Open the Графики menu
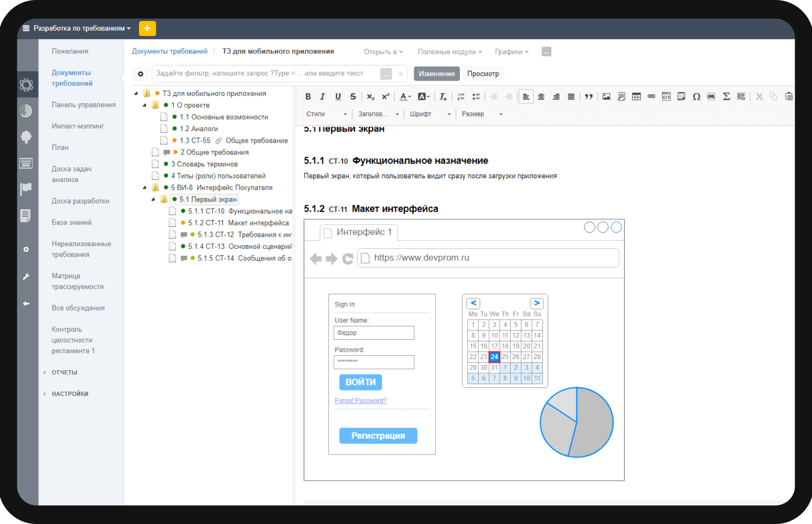Screen dimensions: 812x524 tap(511, 52)
